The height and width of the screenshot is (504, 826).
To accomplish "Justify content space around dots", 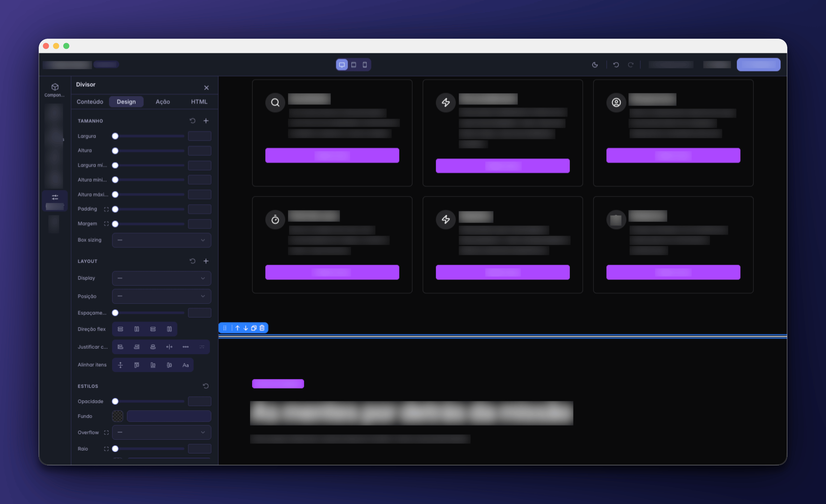I will coord(186,347).
